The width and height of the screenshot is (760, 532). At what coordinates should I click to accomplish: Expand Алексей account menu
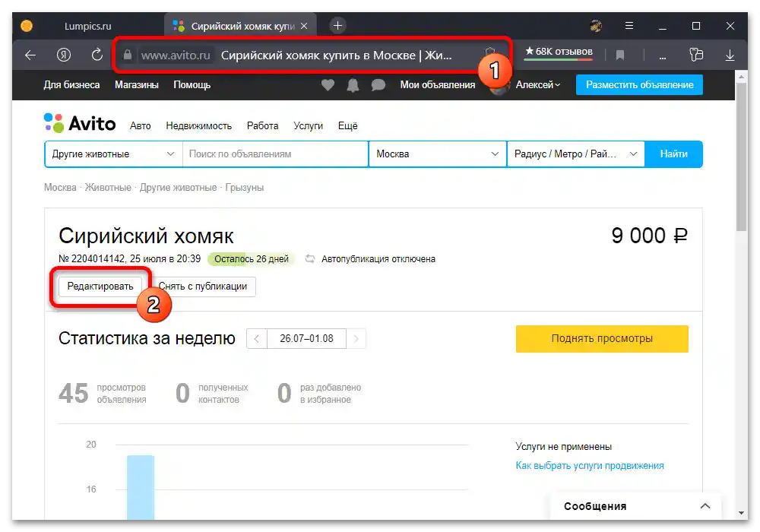tap(537, 85)
